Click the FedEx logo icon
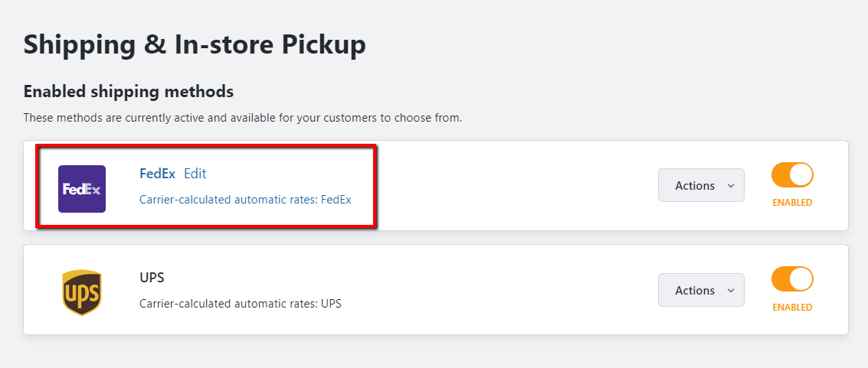 click(82, 189)
